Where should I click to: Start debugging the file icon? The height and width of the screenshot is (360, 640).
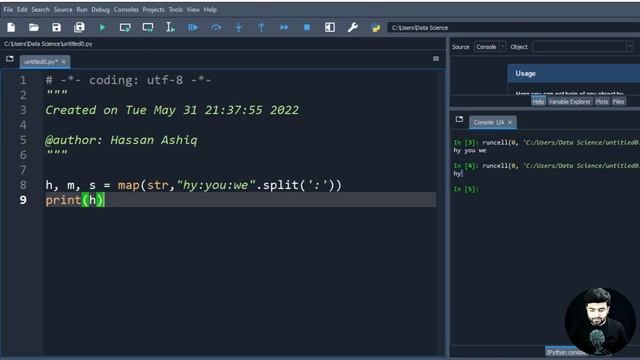tap(193, 27)
